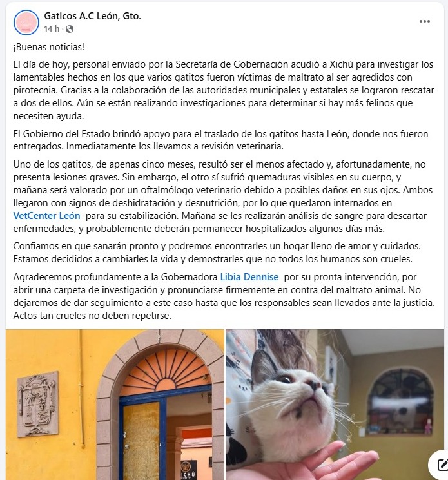
Task: View the white cat photo
Action: [335, 405]
